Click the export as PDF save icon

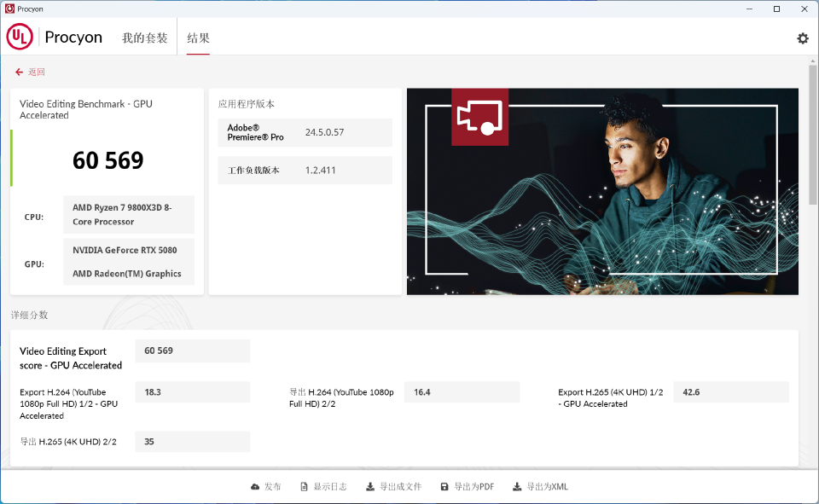(x=444, y=487)
